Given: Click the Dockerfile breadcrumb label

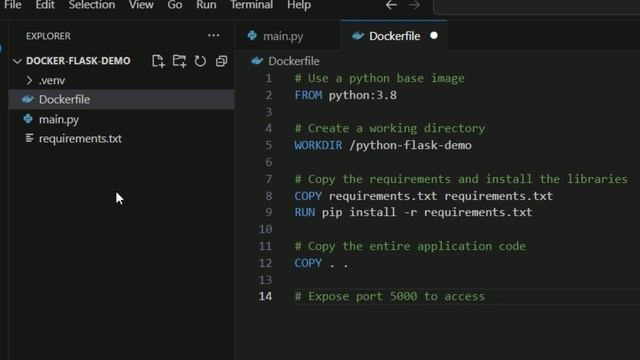Looking at the screenshot, I should pos(294,61).
